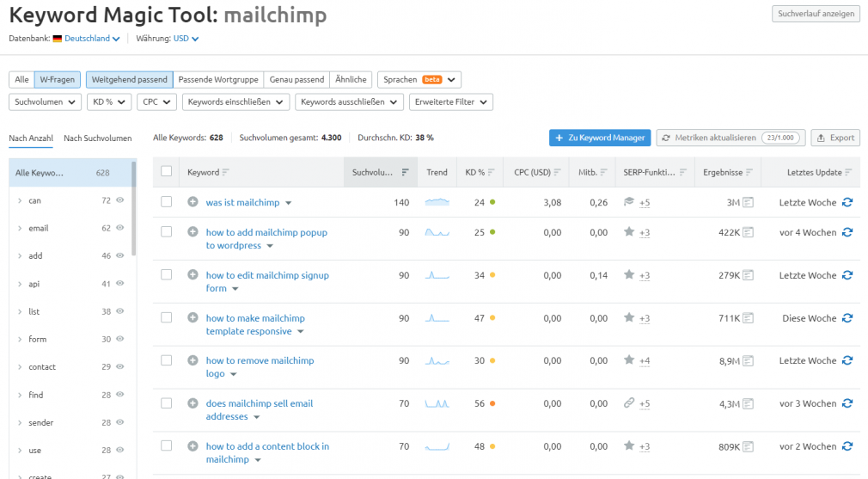Image resolution: width=868 pixels, height=479 pixels.
Task: Click 'Suchverlauf anzeigen' button
Action: tap(816, 14)
